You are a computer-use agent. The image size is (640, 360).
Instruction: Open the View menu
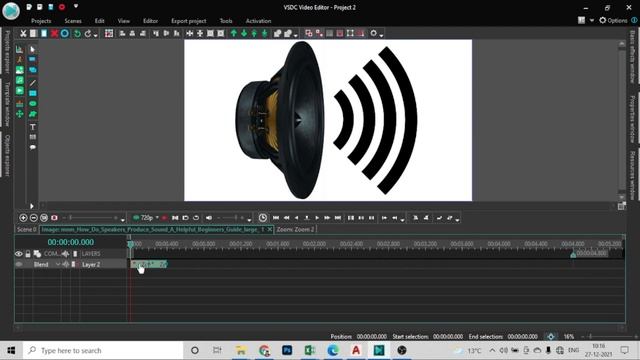click(x=124, y=21)
